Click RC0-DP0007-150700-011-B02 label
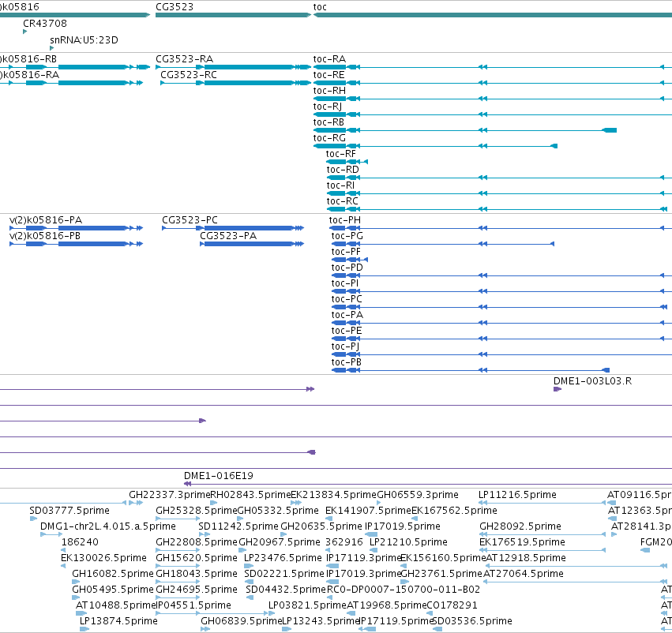672x633 pixels. click(x=404, y=590)
